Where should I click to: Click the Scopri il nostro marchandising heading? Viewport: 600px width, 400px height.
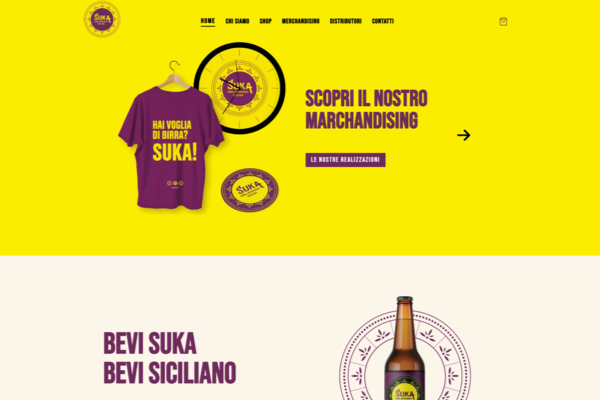[x=366, y=109]
